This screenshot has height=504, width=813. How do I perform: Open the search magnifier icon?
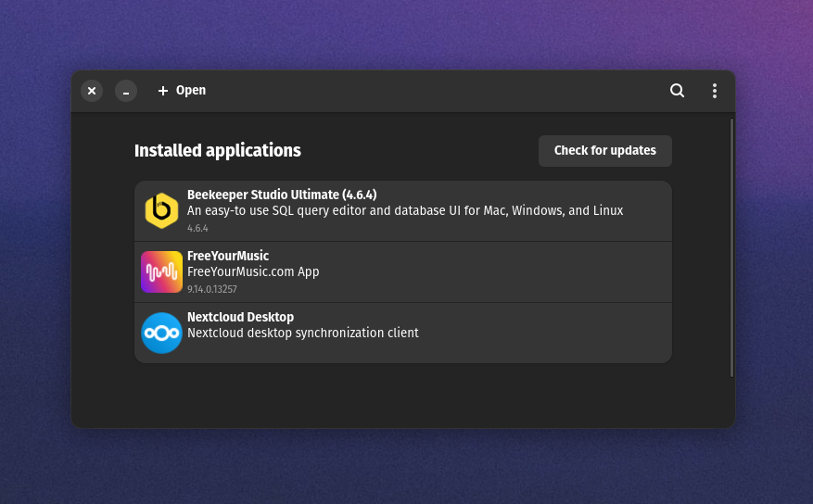[x=677, y=91]
